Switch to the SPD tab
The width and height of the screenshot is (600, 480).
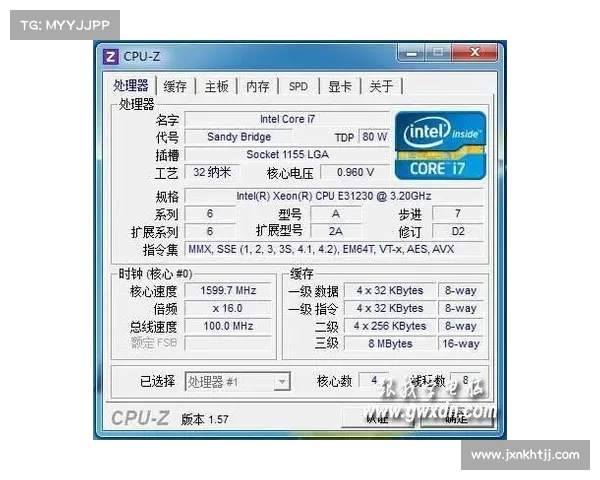[x=298, y=87]
